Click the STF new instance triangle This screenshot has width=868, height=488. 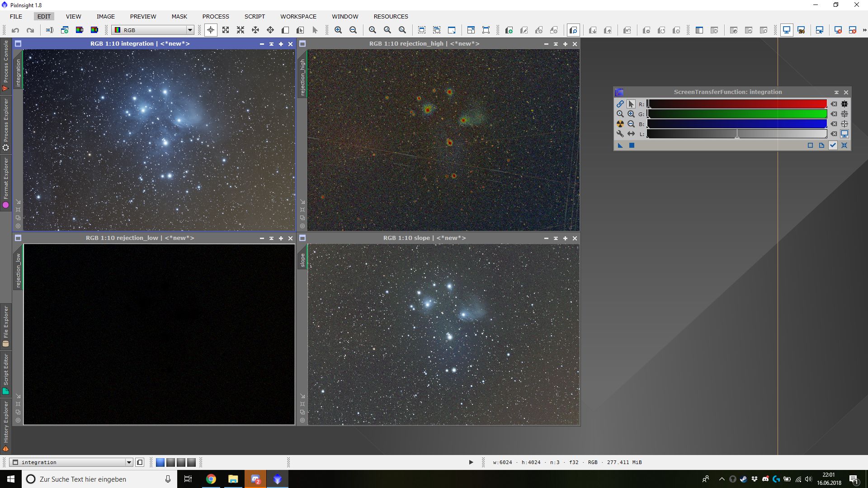point(620,145)
